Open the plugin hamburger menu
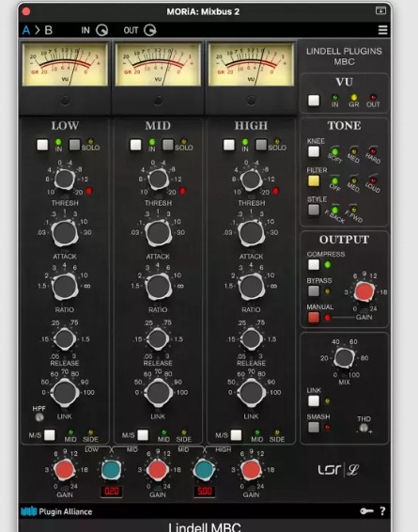 click(x=382, y=30)
